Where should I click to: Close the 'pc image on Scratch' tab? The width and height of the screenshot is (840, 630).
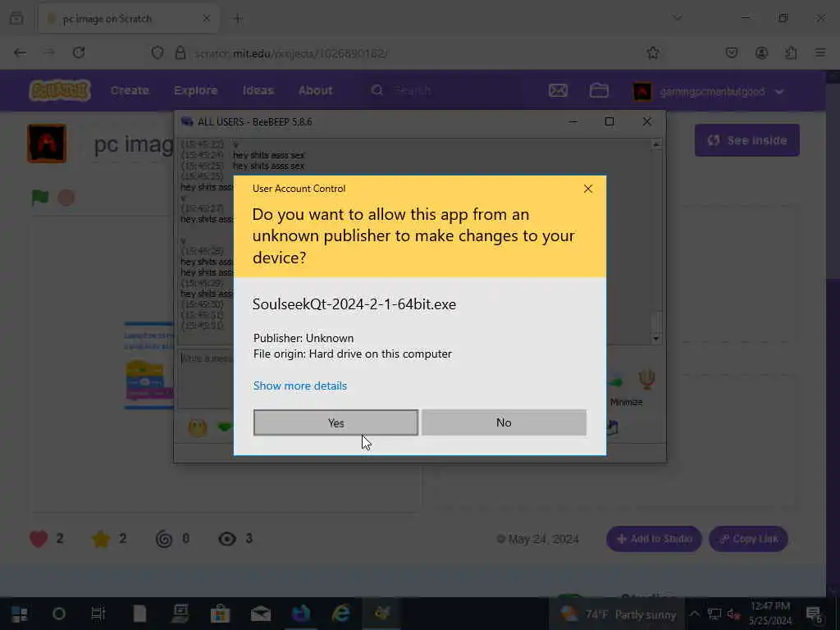[x=206, y=19]
